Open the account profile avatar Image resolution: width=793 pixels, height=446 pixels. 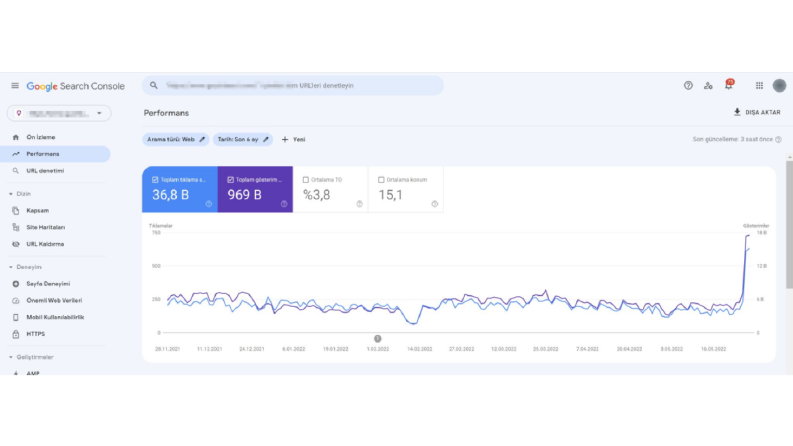pos(779,85)
